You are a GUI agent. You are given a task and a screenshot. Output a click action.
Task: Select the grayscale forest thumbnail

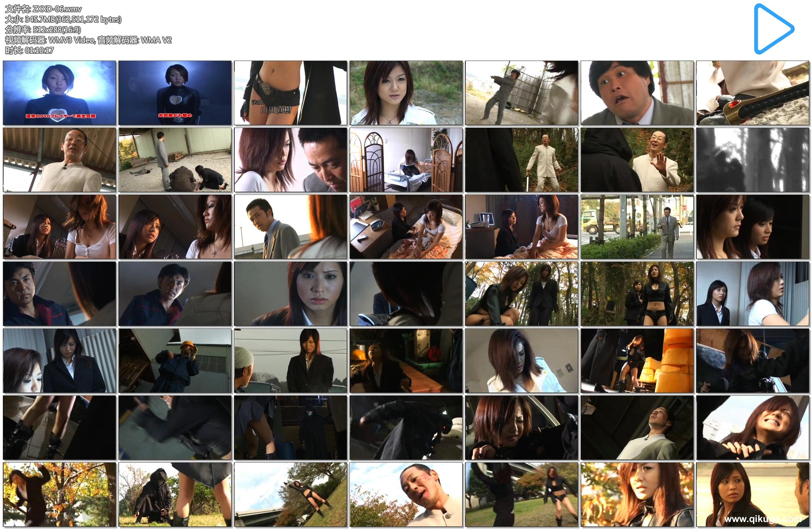[x=752, y=160]
